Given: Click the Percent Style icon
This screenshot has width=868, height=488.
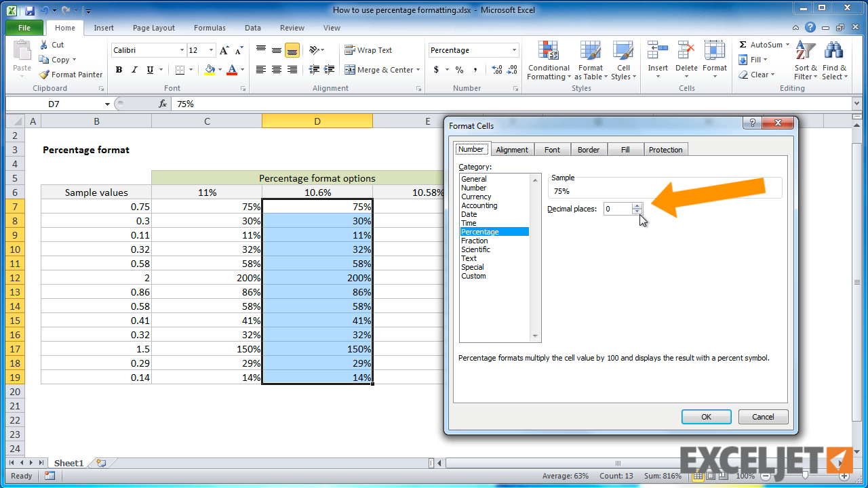Looking at the screenshot, I should (459, 70).
